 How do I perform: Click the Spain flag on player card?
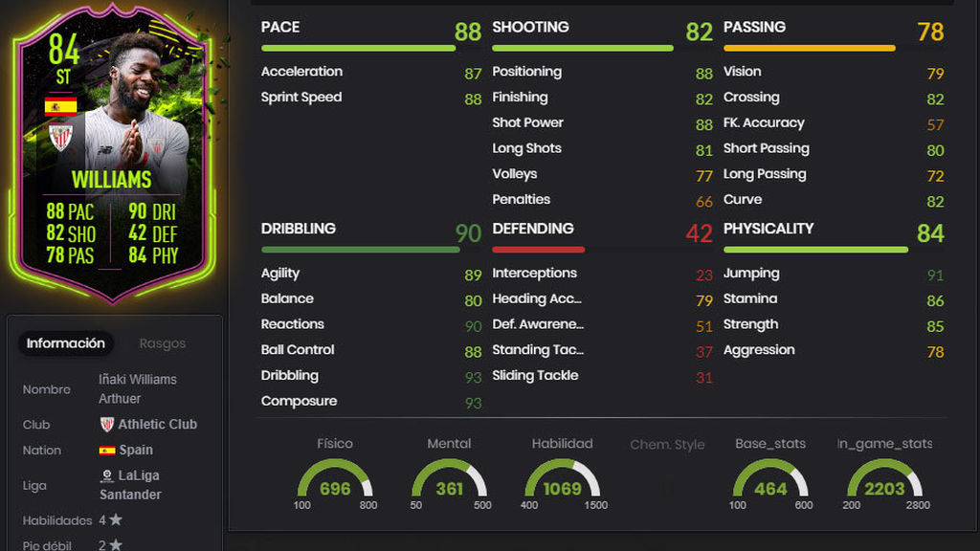60,106
